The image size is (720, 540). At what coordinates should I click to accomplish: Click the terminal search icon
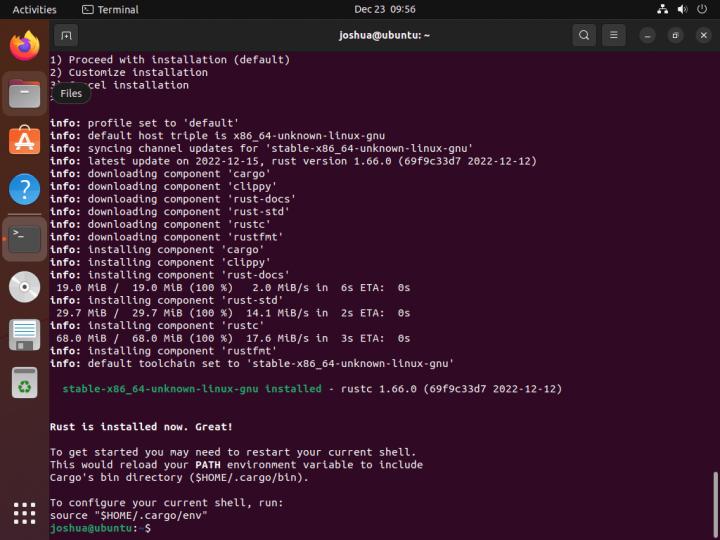point(584,35)
